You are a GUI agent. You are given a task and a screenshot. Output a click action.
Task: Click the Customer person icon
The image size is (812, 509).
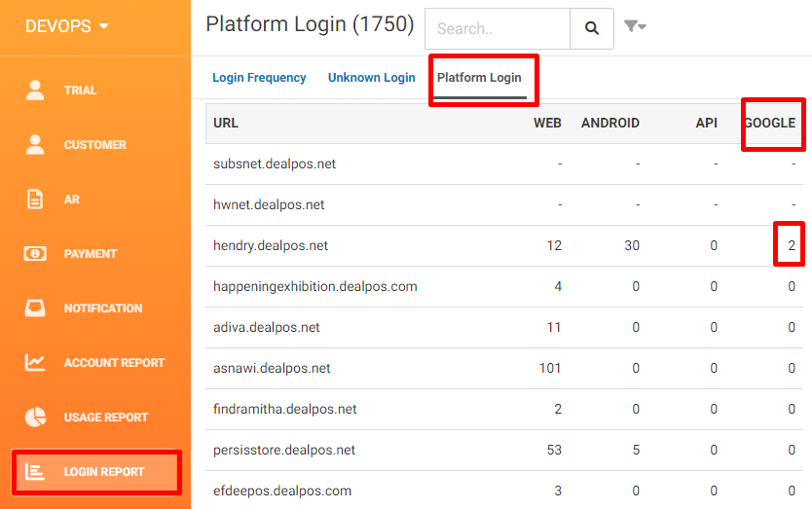point(35,144)
